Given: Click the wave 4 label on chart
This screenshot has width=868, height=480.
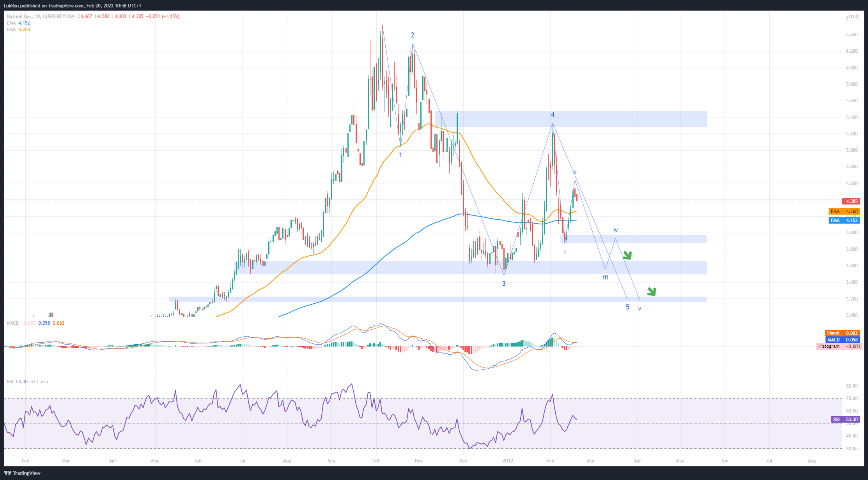Looking at the screenshot, I should [x=553, y=115].
